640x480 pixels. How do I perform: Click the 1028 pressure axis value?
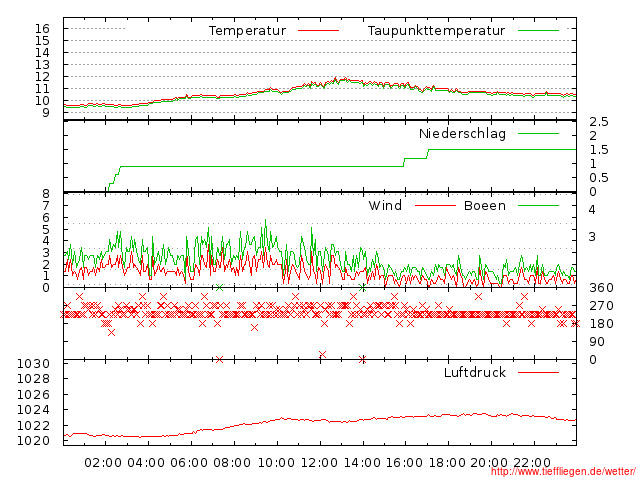click(33, 379)
